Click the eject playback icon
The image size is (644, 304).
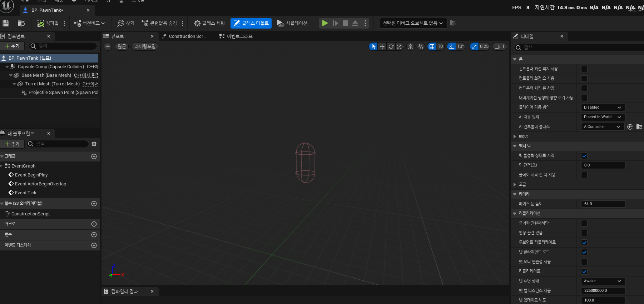355,23
